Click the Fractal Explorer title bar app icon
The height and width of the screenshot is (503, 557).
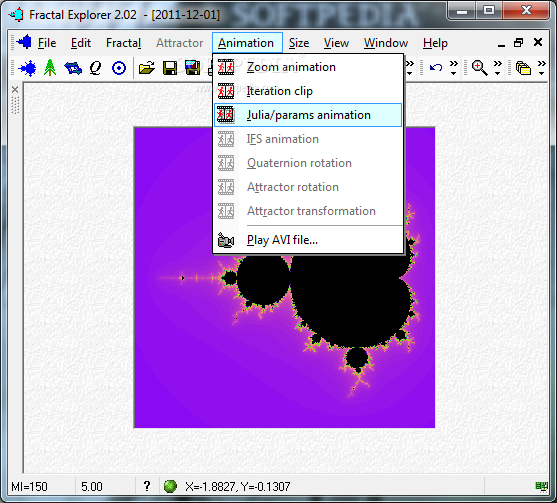[x=16, y=15]
